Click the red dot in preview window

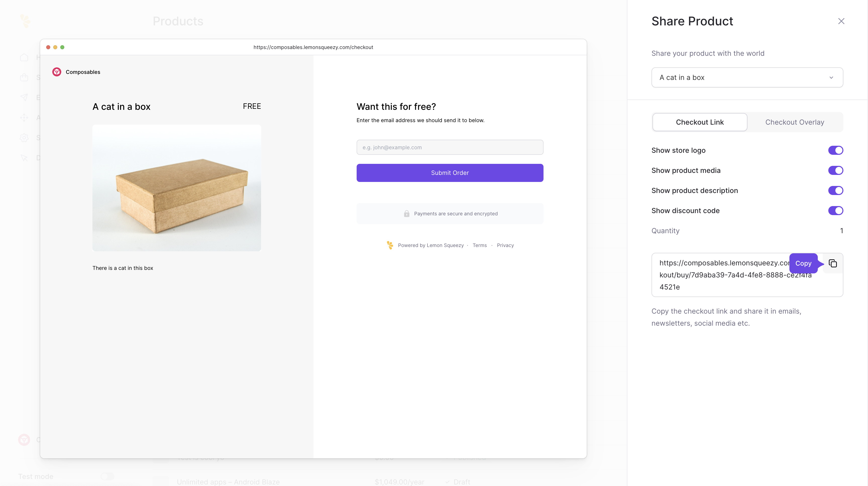tap(48, 47)
